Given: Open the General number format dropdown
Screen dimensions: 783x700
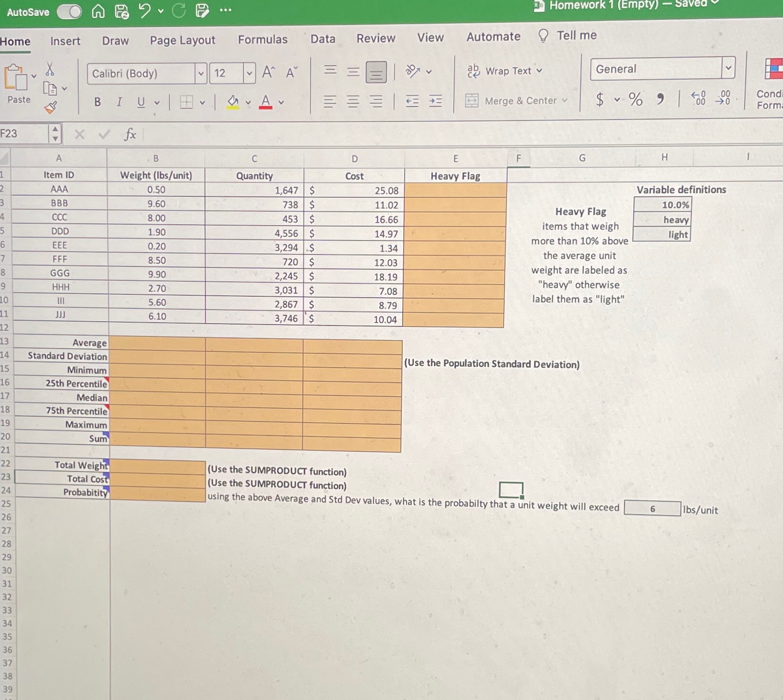Looking at the screenshot, I should (729, 68).
